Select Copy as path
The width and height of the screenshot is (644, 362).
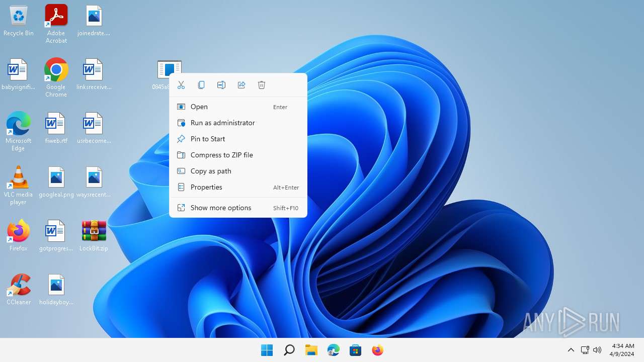pyautogui.click(x=238, y=171)
